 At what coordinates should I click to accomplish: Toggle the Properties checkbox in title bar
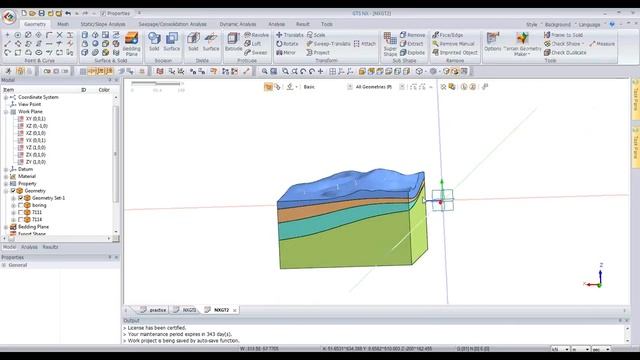pyautogui.click(x=103, y=13)
